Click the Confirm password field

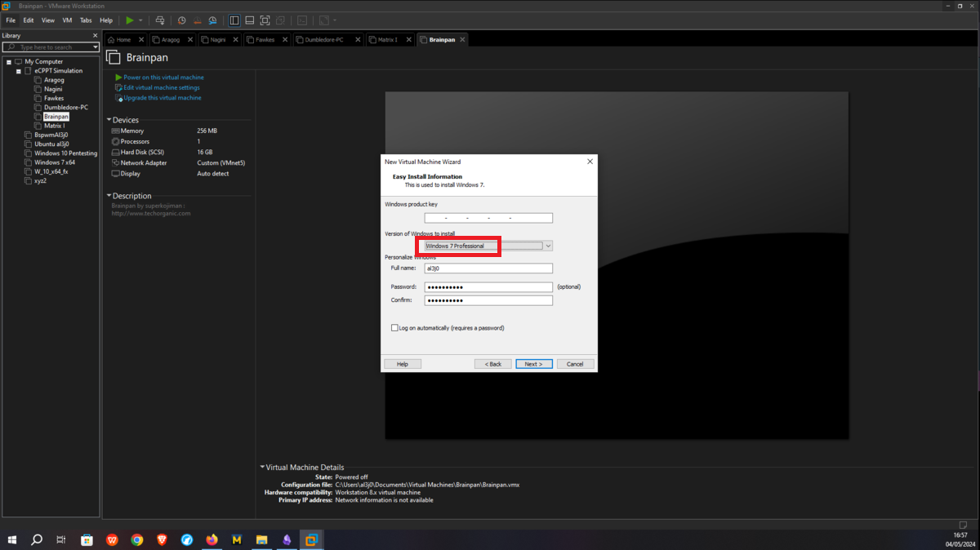(x=488, y=300)
